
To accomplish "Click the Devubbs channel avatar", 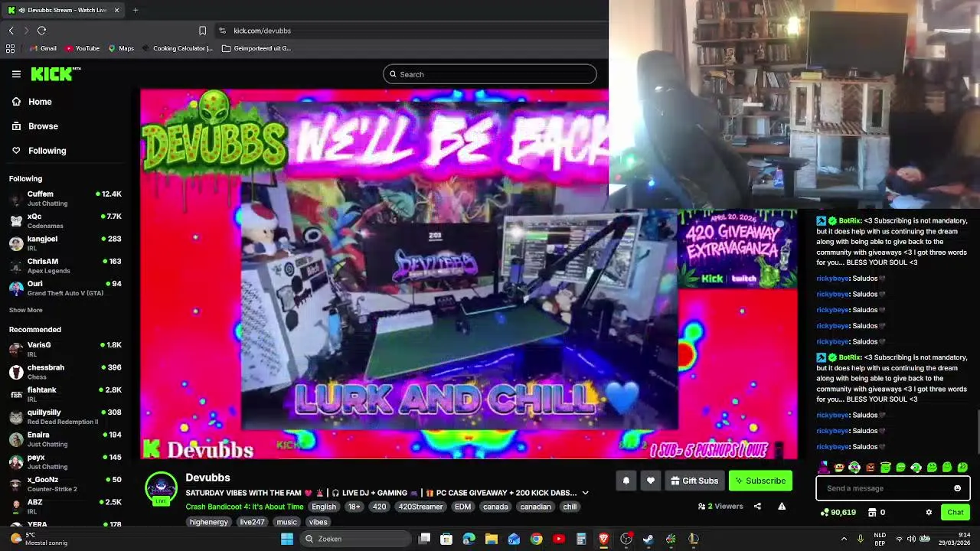I will pos(161,490).
